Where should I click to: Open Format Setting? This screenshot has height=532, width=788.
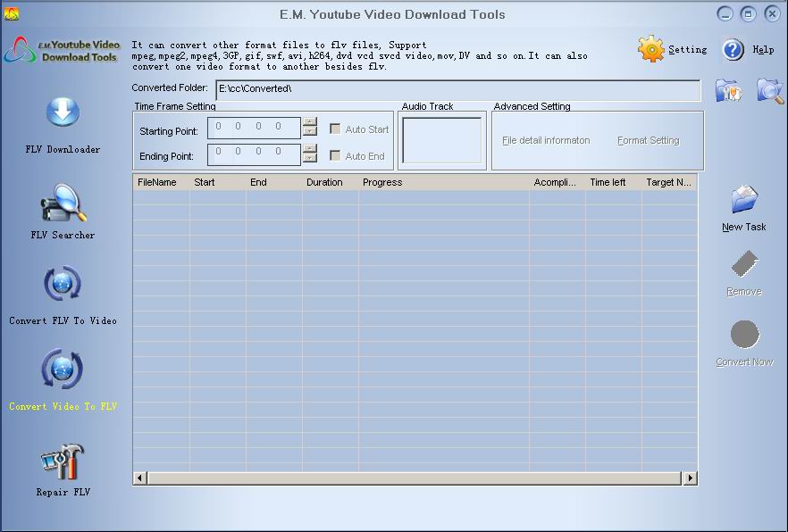tap(649, 140)
